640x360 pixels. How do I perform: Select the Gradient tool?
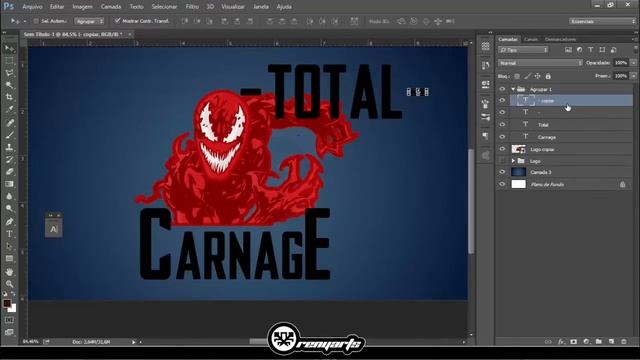pyautogui.click(x=9, y=184)
